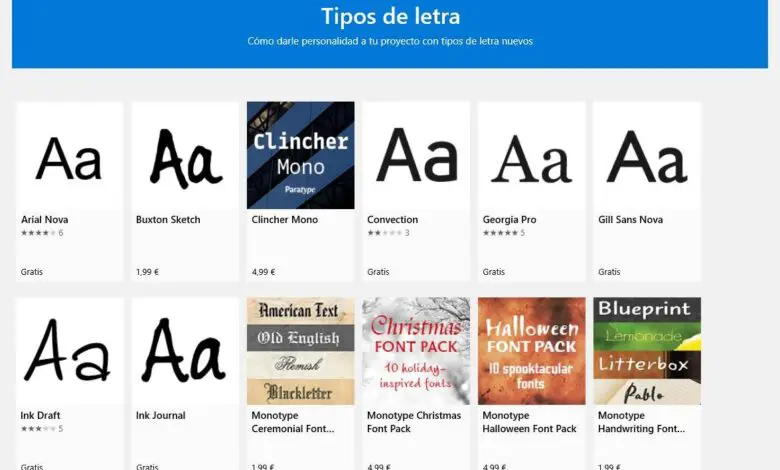The height and width of the screenshot is (470, 780).
Task: Open the Arial Nova font preview tile
Action: click(x=70, y=156)
